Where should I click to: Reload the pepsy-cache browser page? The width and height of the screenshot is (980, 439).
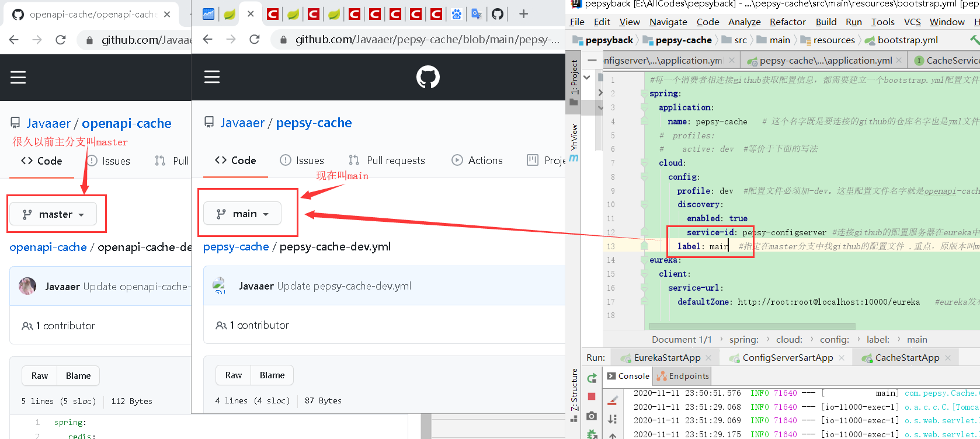[254, 39]
